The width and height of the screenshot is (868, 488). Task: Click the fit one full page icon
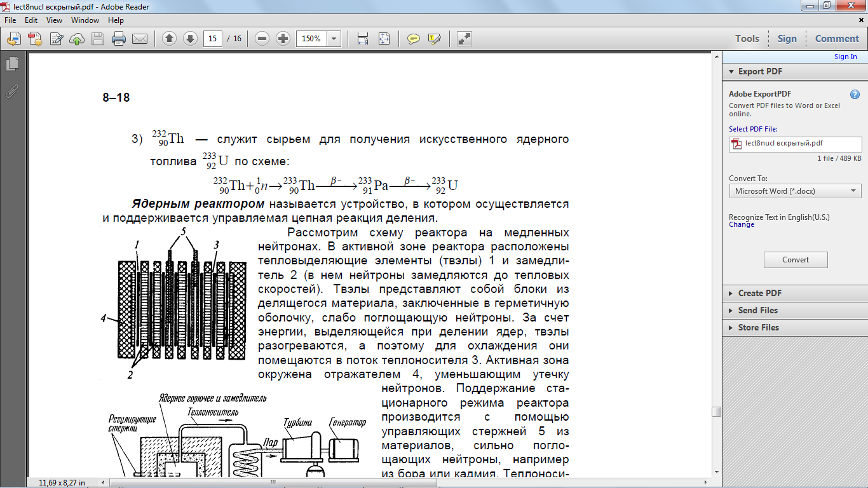point(384,39)
